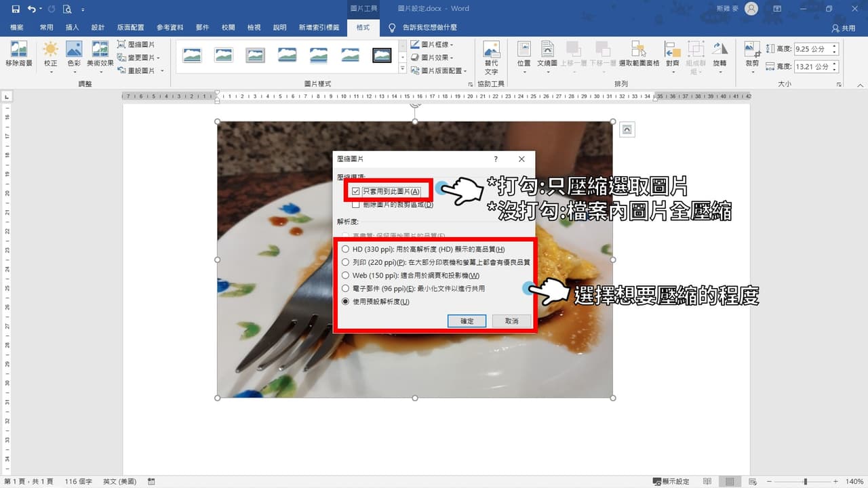Screen dimensions: 868x488
Task: Toggle the 只套用到此圖片 checkbox
Action: (356, 192)
